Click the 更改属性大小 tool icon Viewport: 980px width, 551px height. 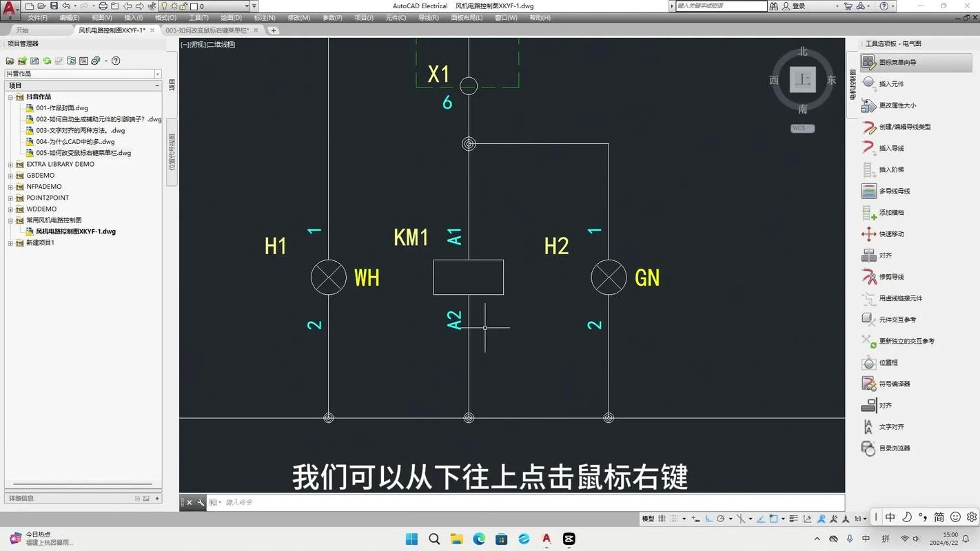pyautogui.click(x=868, y=105)
